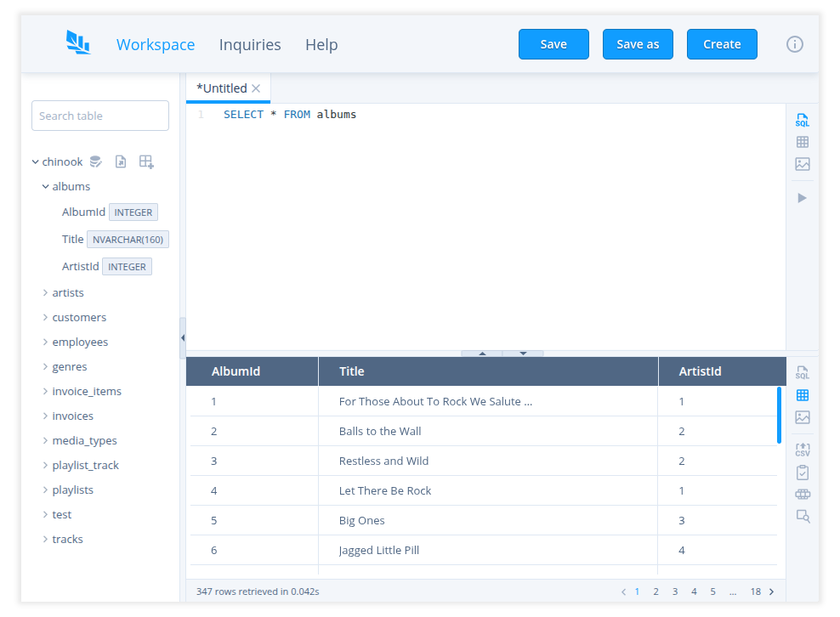Collapse the results pane with the down arrow
This screenshot has height=617, width=840.
coord(524,354)
